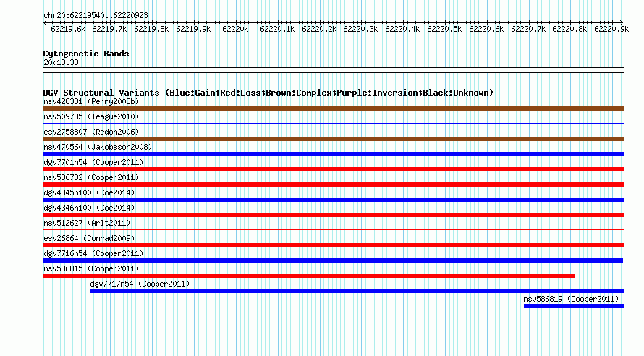Click the ruler's left arrowhead
Viewport: 644px width, 356px height.
pos(45,22)
